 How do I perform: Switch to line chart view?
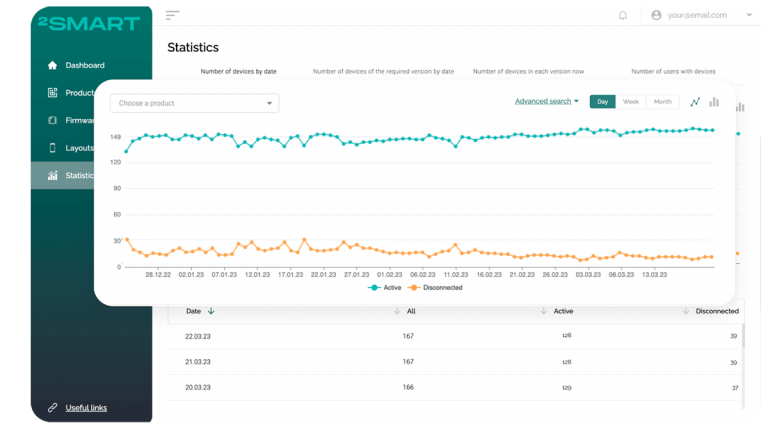click(x=695, y=102)
